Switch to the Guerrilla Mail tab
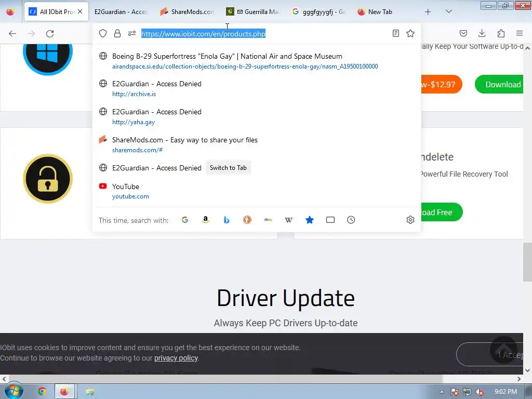The width and height of the screenshot is (532, 399). pos(254,12)
